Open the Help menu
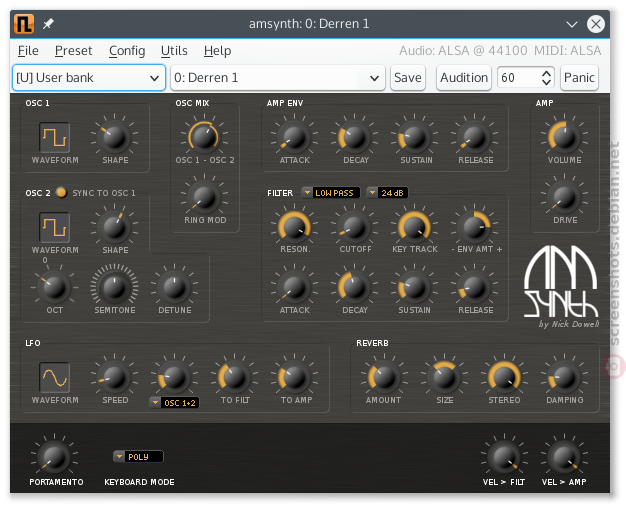 217,51
